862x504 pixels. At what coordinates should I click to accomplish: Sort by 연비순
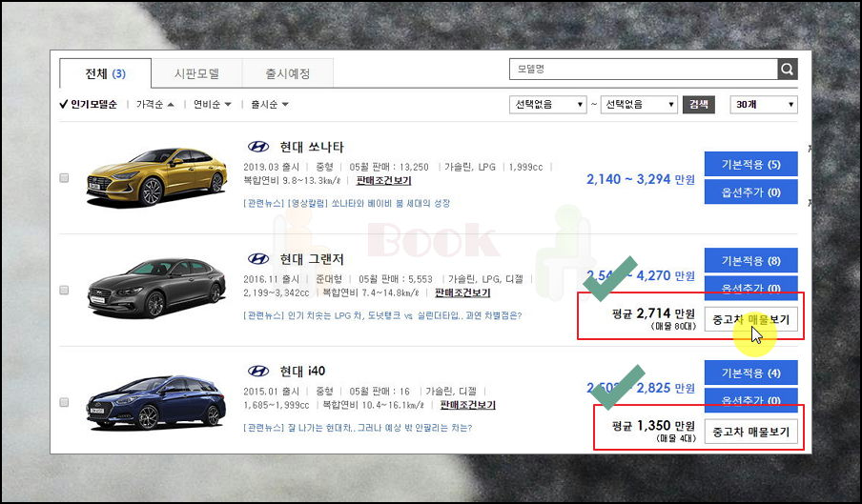tap(213, 104)
